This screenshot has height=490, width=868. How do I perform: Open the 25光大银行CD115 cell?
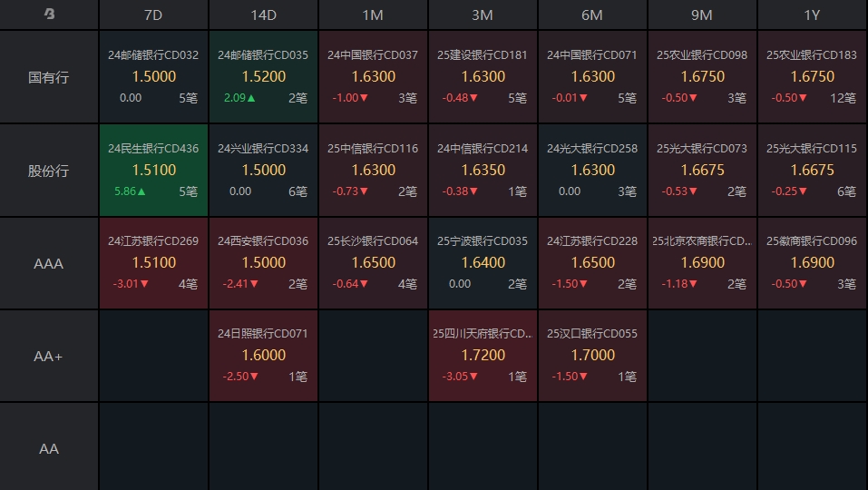[x=812, y=170]
